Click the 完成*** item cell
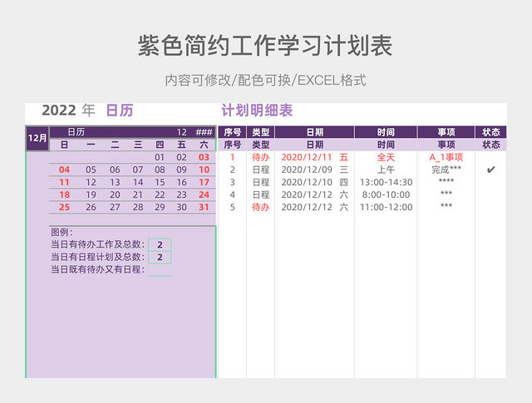The height and width of the screenshot is (403, 532). pyautogui.click(x=446, y=170)
